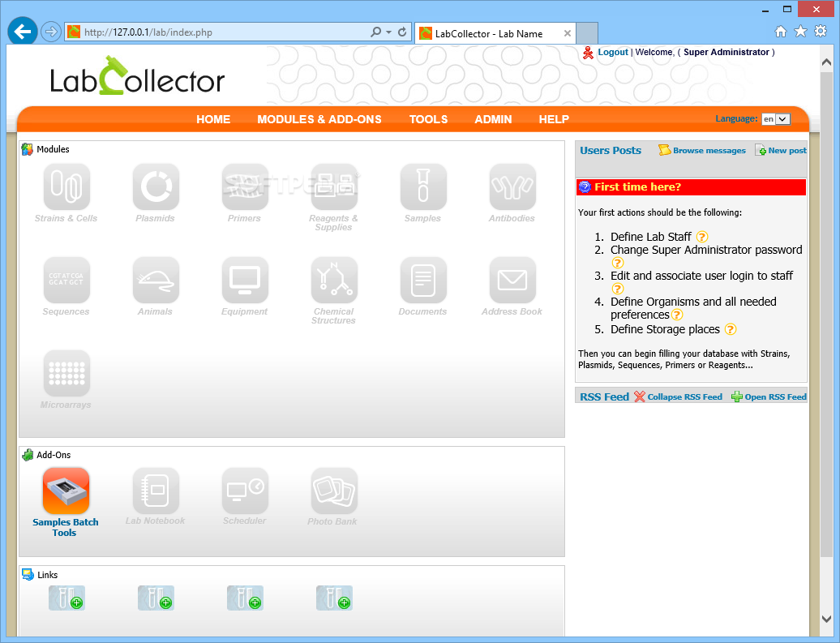Screen dimensions: 840x643
Task: Click the New post link
Action: (787, 151)
